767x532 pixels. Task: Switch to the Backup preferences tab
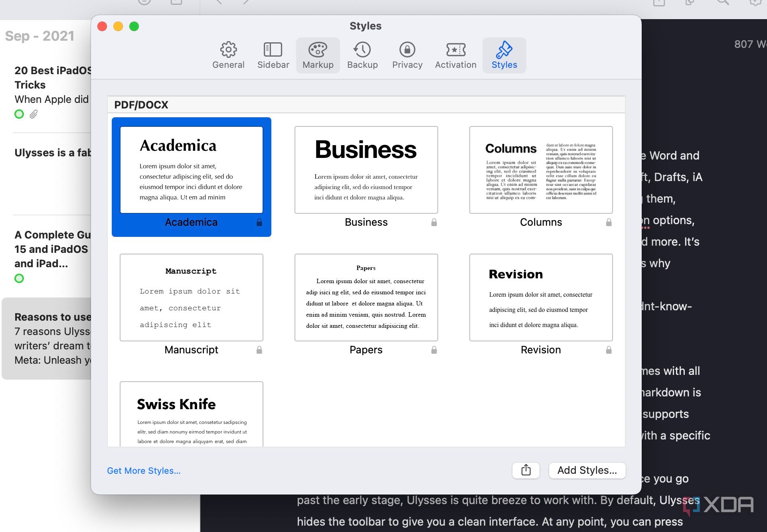pyautogui.click(x=362, y=55)
